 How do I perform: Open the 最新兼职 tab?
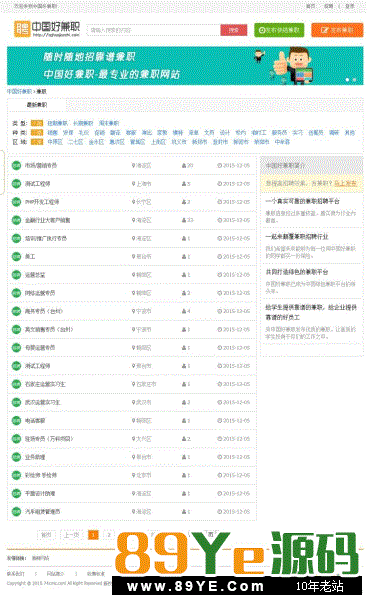coord(37,105)
